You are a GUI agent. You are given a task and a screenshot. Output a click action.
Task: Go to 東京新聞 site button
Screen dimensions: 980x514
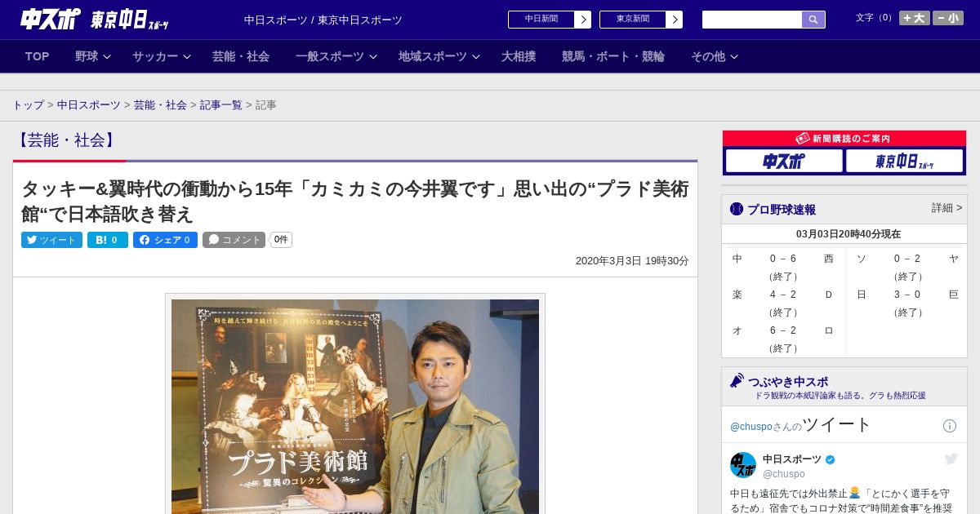click(x=633, y=20)
